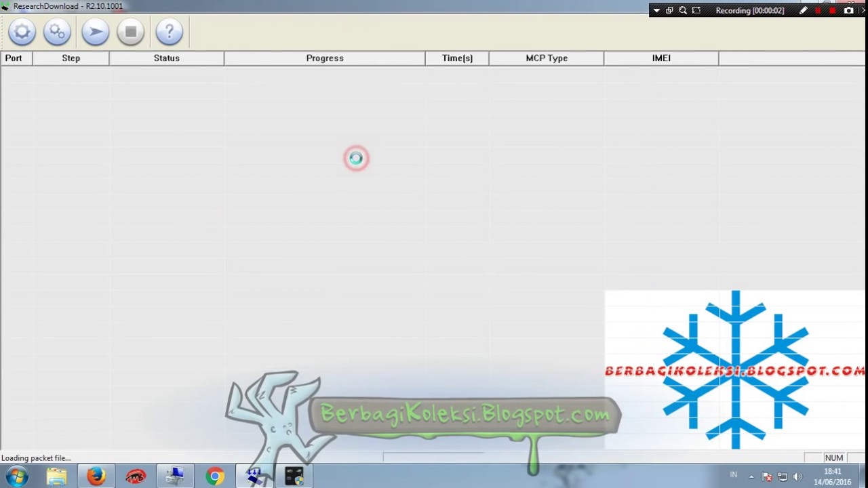Click the IN language indicator in tray
Viewport: 868px width, 488px height.
734,474
